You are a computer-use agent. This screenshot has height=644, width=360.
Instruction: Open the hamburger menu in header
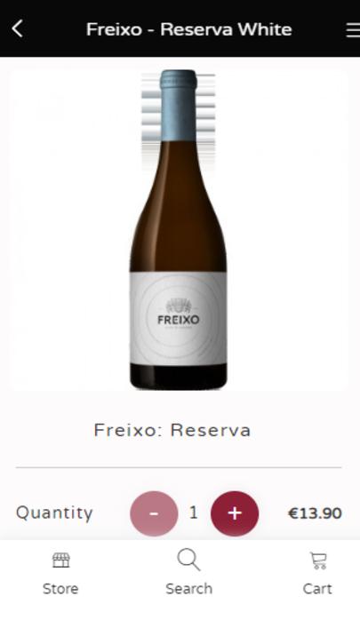353,29
